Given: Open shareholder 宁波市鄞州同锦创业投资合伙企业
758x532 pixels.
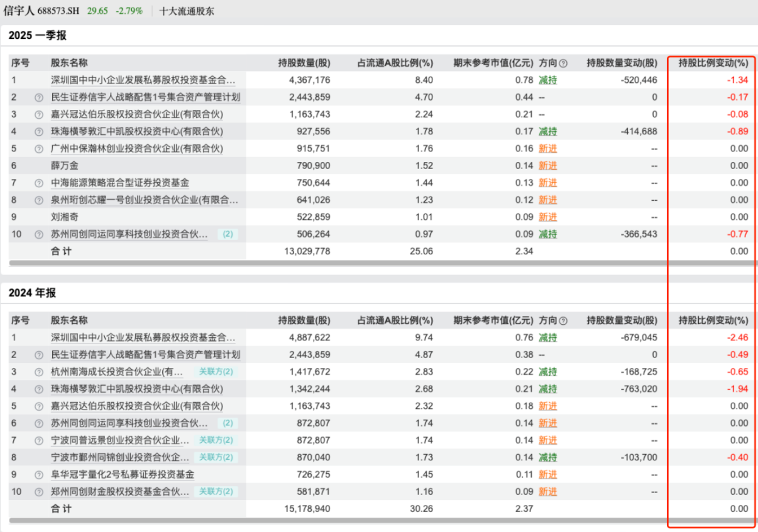Looking at the screenshot, I should [x=120, y=457].
